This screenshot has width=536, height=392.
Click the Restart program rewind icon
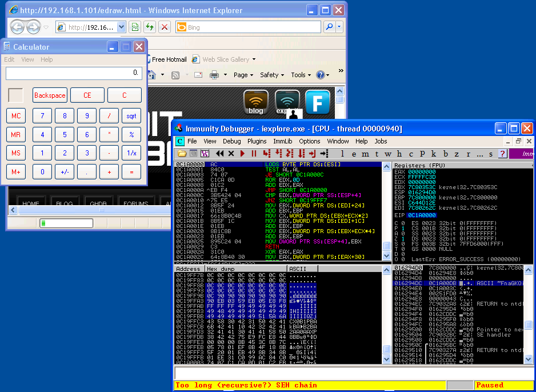pos(220,154)
